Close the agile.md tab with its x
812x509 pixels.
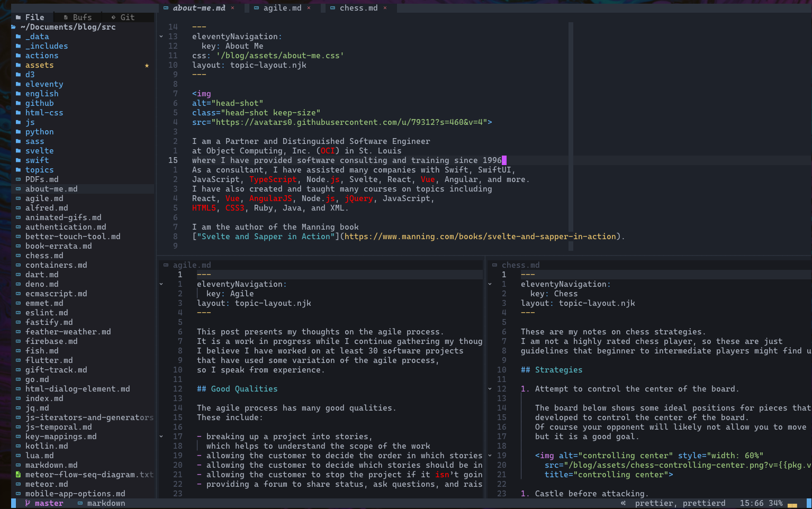point(309,8)
